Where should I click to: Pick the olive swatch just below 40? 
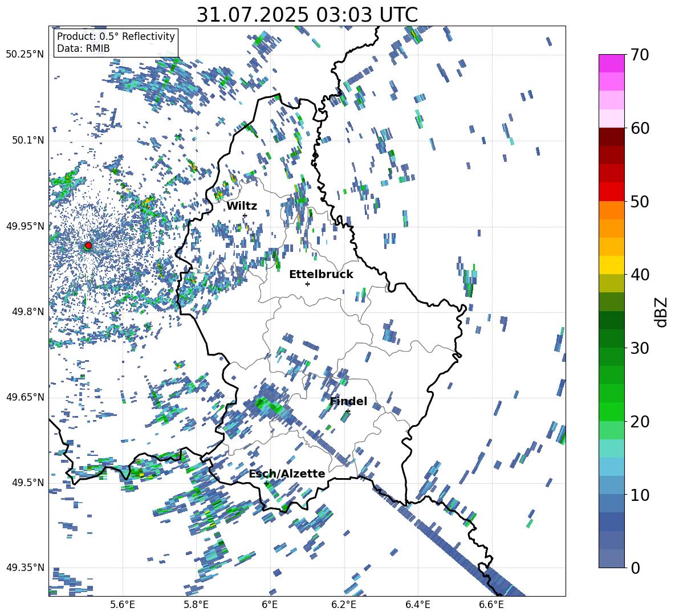tap(611, 283)
